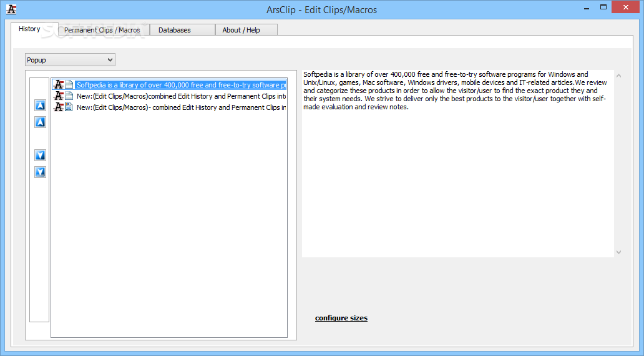The image size is (644, 356).
Task: Move selected clip down one position
Action: [x=40, y=155]
